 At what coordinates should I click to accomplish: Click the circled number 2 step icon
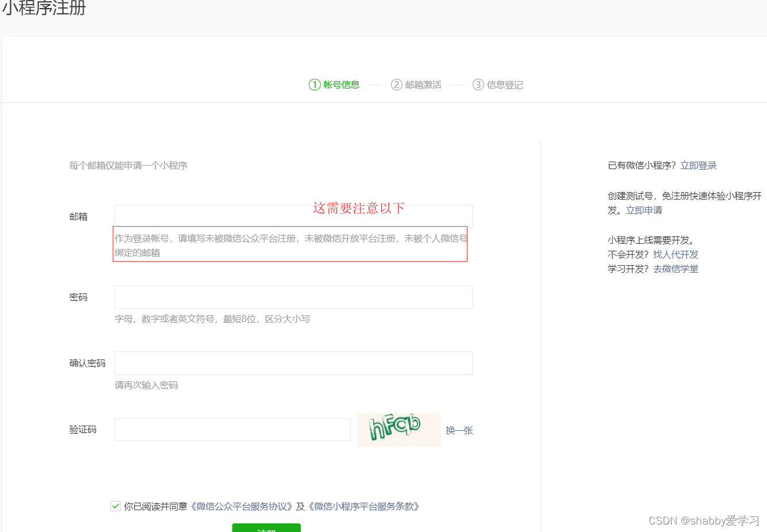(x=396, y=85)
